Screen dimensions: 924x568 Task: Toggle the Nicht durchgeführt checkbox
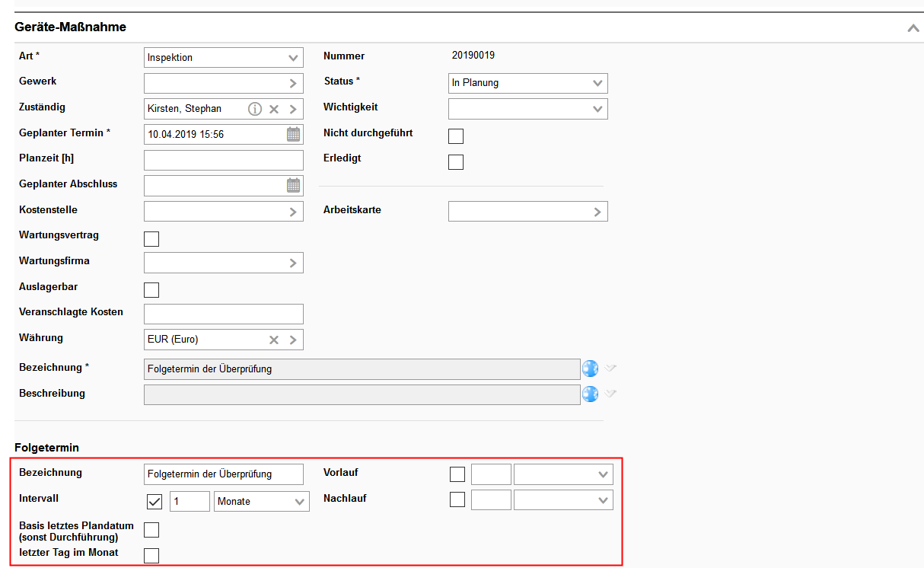coord(456,136)
